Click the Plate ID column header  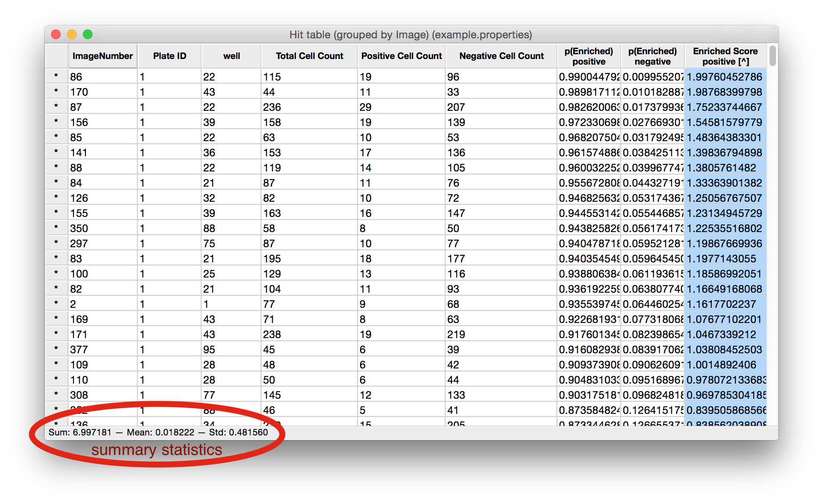pos(169,56)
